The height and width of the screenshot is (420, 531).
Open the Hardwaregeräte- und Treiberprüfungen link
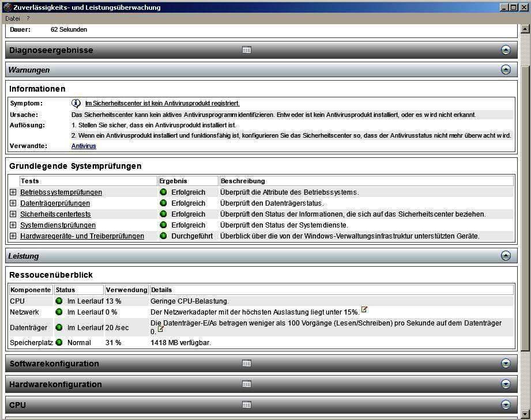point(82,236)
